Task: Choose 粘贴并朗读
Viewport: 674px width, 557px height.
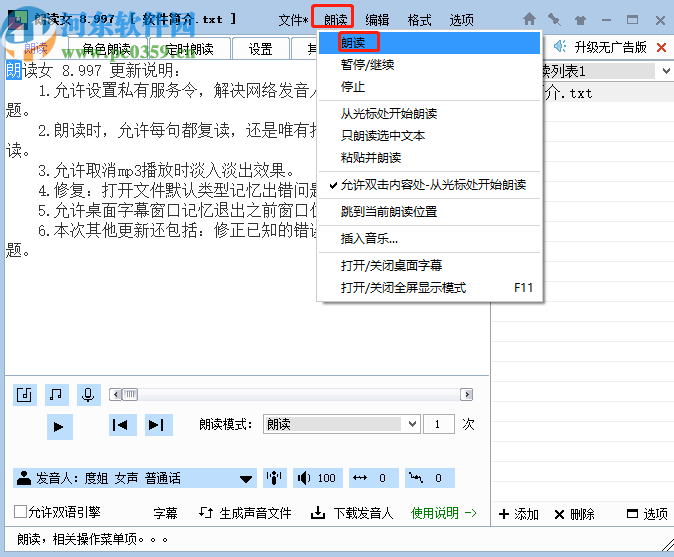Action: [x=430, y=158]
